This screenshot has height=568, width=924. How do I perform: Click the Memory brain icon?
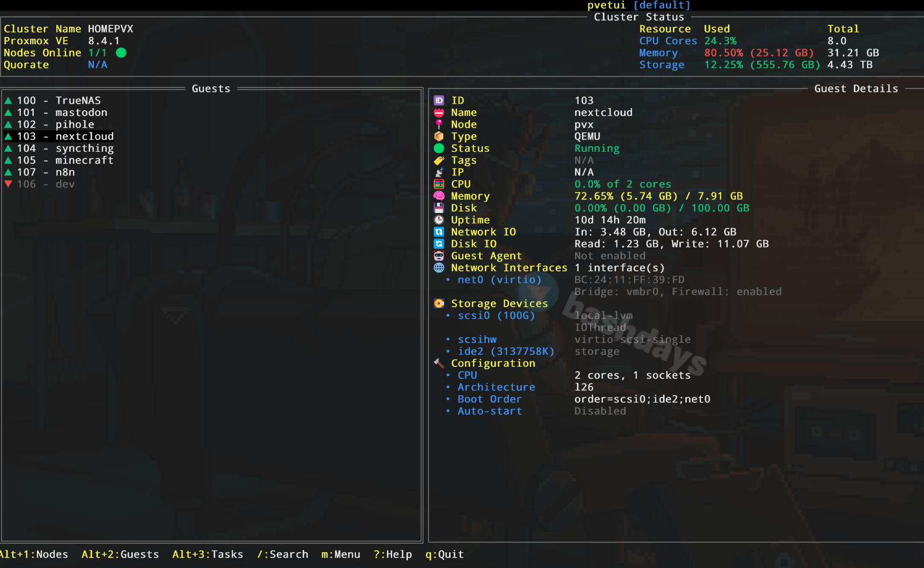[439, 196]
